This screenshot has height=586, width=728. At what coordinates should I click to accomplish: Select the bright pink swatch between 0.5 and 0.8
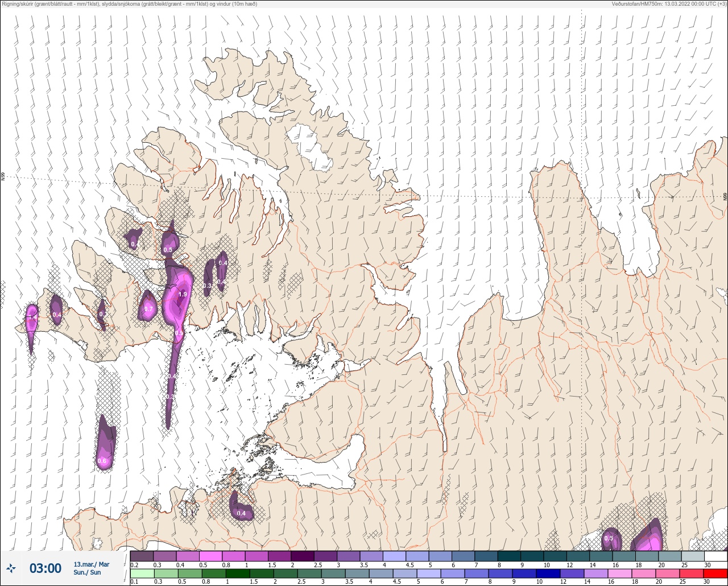point(211,556)
